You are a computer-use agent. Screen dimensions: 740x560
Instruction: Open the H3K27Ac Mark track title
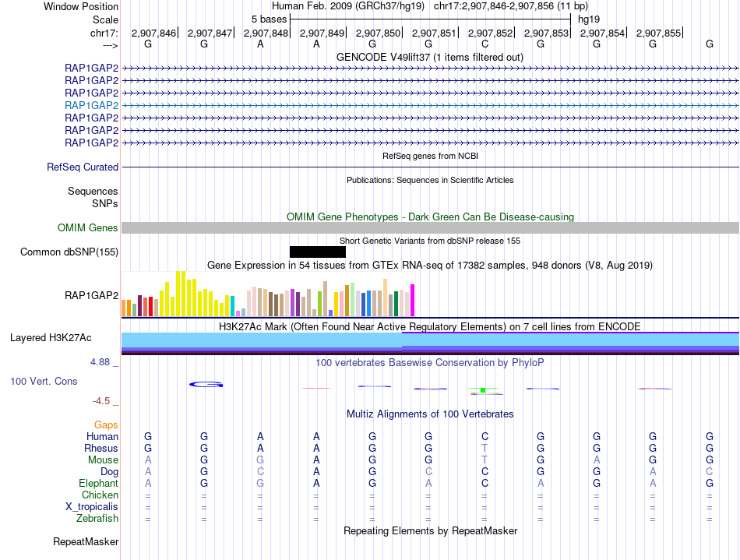pos(430,326)
